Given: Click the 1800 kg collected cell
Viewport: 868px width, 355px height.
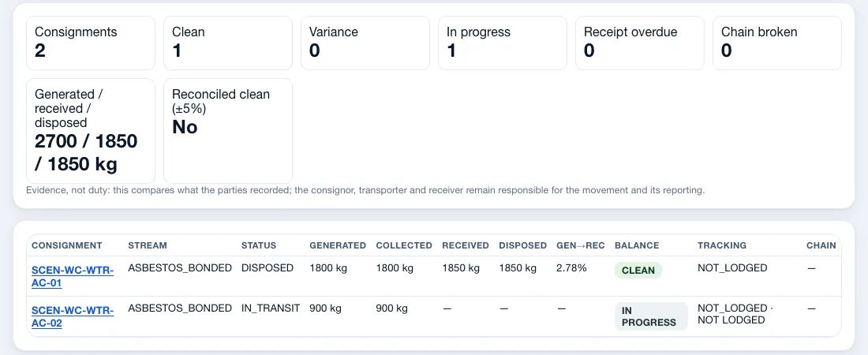Looking at the screenshot, I should pyautogui.click(x=395, y=268).
